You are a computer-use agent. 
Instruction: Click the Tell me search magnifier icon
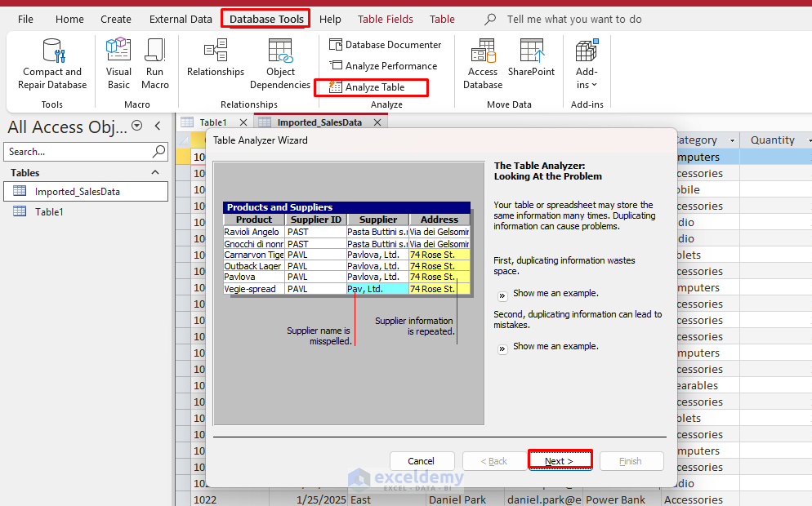point(490,19)
